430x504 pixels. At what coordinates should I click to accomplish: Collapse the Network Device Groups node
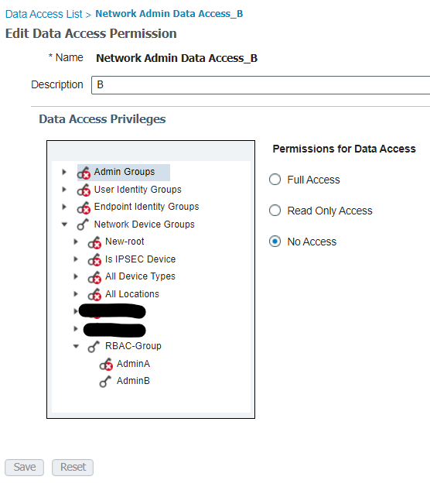pyautogui.click(x=64, y=224)
